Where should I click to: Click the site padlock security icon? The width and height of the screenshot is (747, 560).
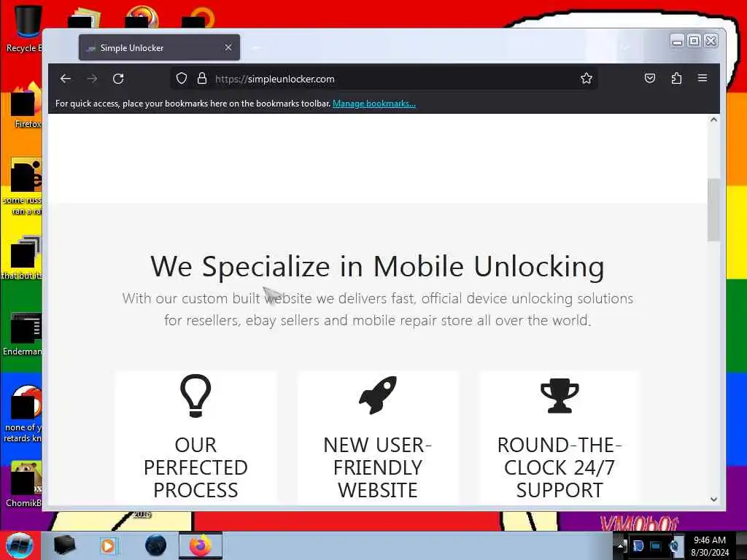[202, 78]
